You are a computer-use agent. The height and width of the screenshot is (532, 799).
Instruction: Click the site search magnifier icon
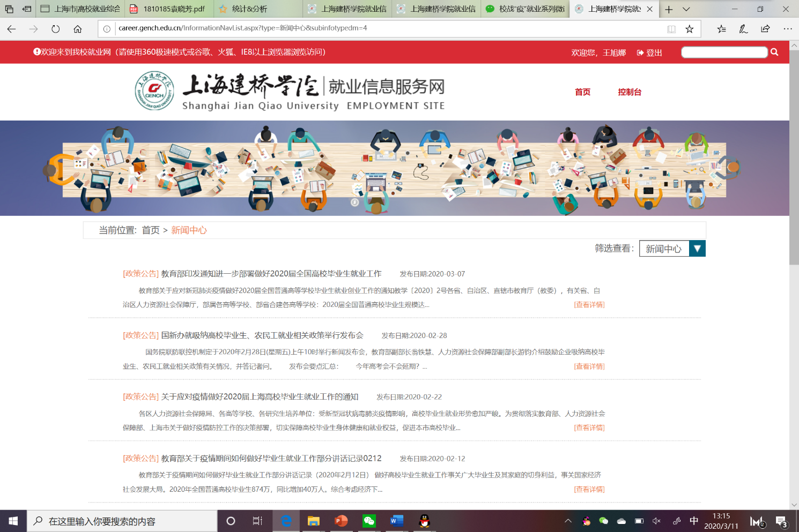point(774,52)
